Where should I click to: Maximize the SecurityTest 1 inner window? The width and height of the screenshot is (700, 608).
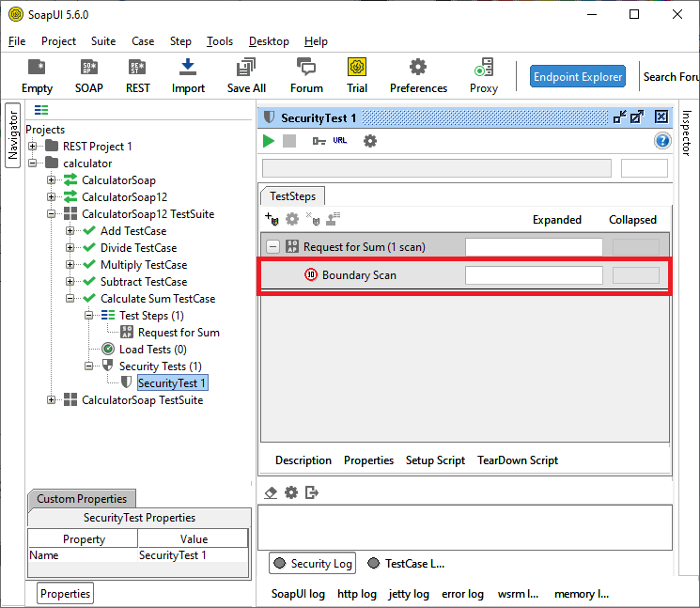pyautogui.click(x=637, y=117)
